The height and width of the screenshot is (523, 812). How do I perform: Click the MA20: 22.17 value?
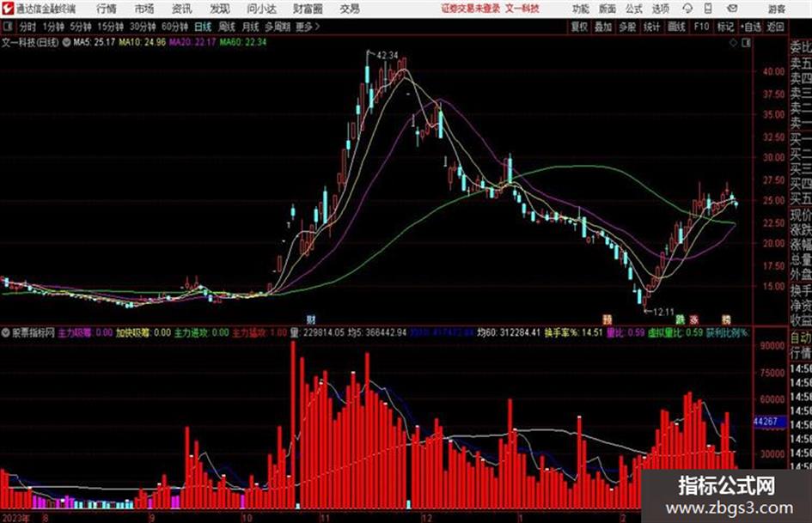pyautogui.click(x=192, y=42)
